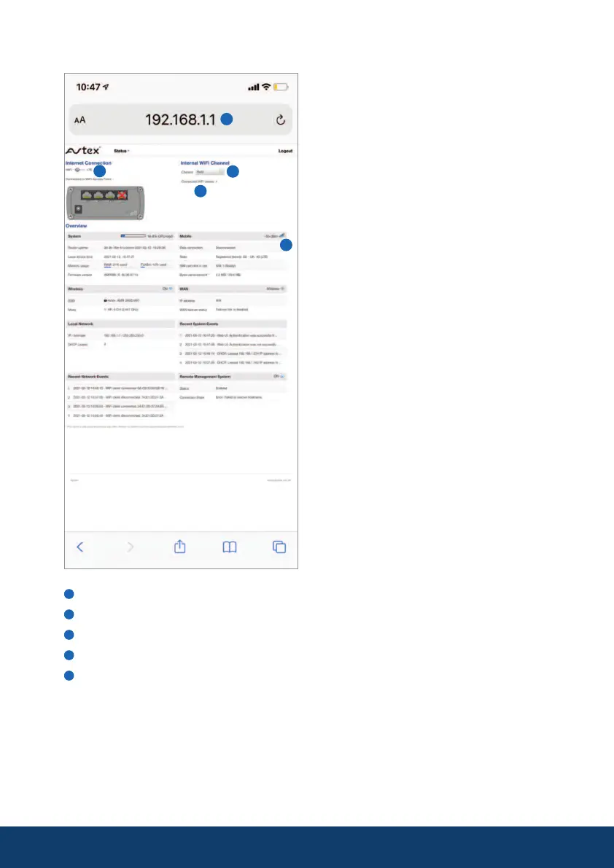Click the Overview heading

tap(76, 226)
